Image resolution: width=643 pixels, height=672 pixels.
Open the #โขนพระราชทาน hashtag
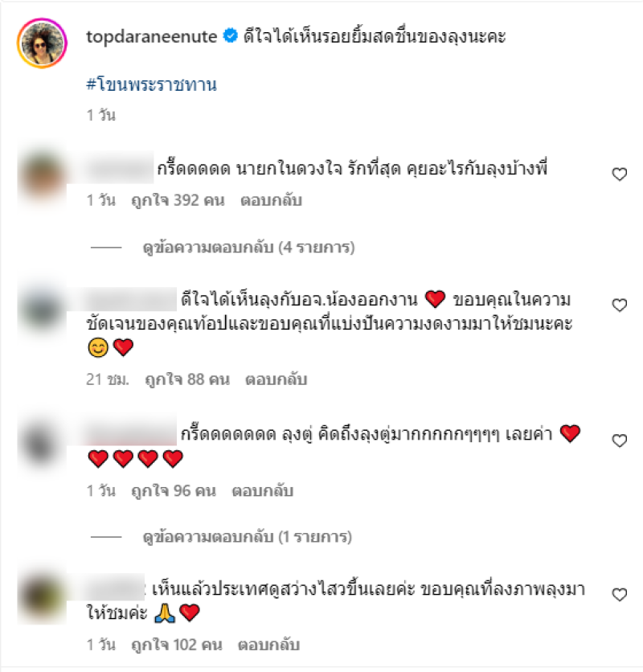click(x=151, y=84)
